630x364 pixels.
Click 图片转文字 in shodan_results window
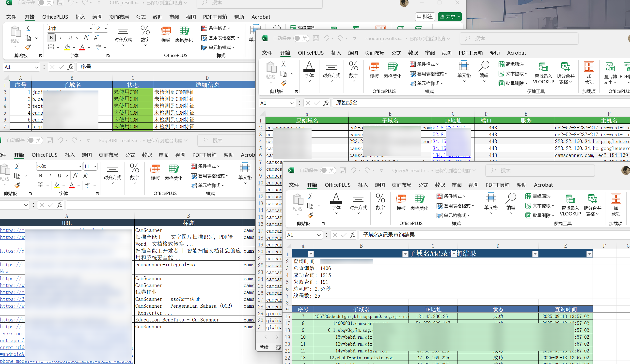tap(610, 73)
